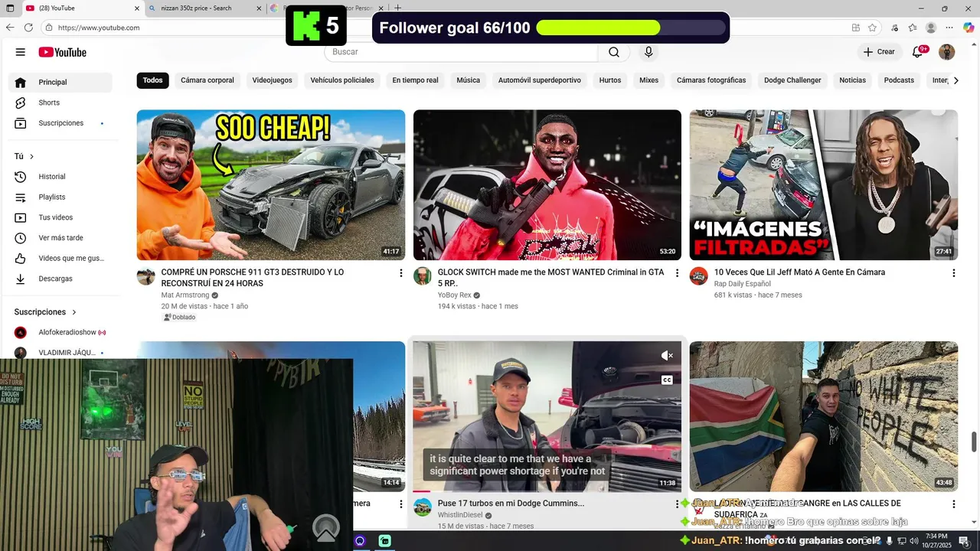Show more chips with right arrow
This screenshot has height=551, width=980.
point(955,80)
